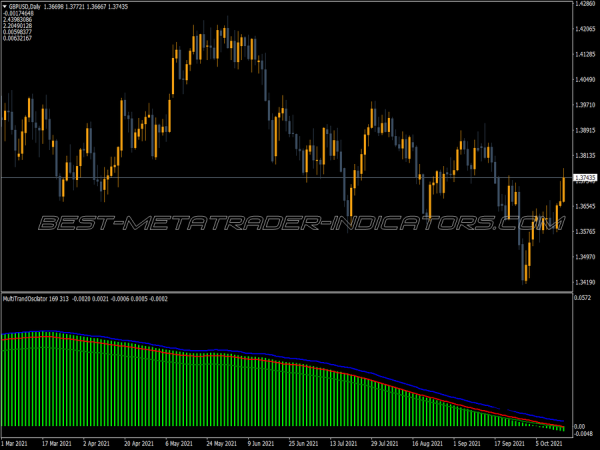The width and height of the screenshot is (600, 450).
Task: Click the -0.0048 oscillator scale value
Action: point(586,434)
